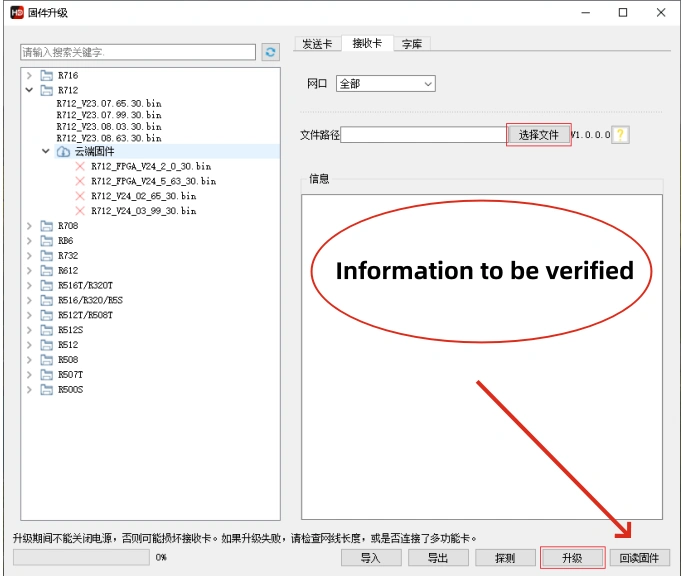Collapse the 云端固件 cloud firmware node
Screen dimensions: 682x576
tap(46, 151)
